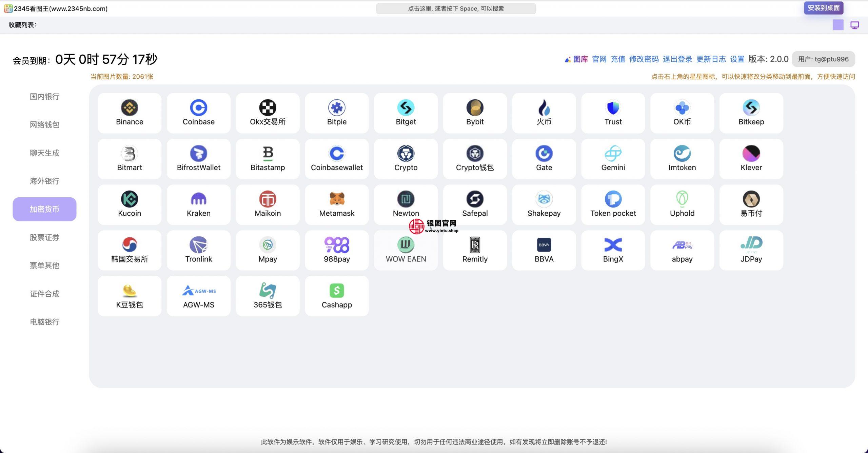Screen dimensions: 868x453
Task: Select the Coinbase logo card
Action: (x=199, y=113)
